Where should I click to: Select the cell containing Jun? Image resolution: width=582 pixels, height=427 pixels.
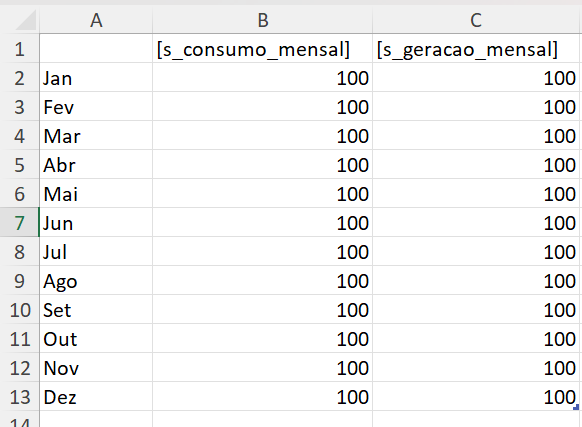point(96,223)
